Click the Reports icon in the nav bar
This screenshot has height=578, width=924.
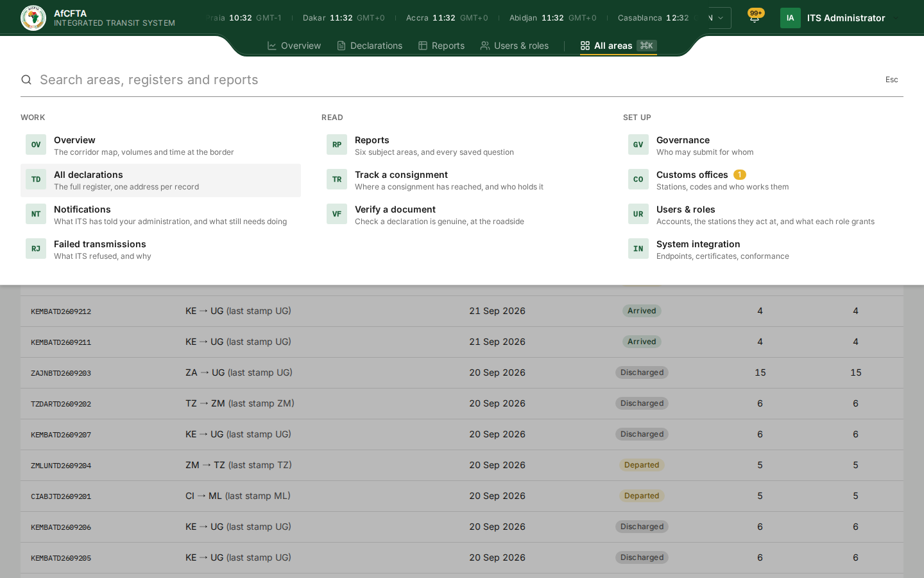tap(423, 46)
